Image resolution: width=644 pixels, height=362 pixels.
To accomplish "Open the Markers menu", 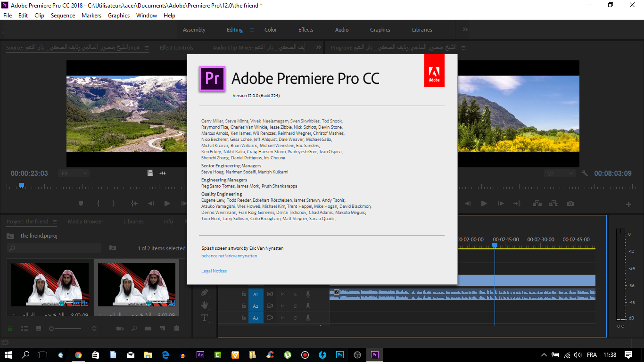I will (x=91, y=16).
